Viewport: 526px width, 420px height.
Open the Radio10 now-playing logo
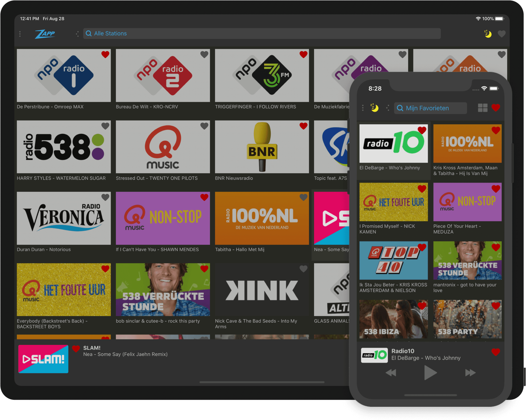(374, 355)
